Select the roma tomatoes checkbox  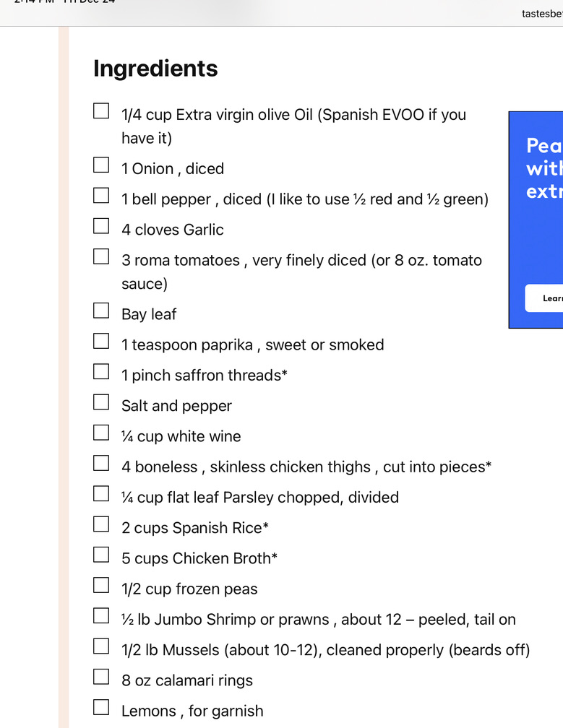click(101, 256)
